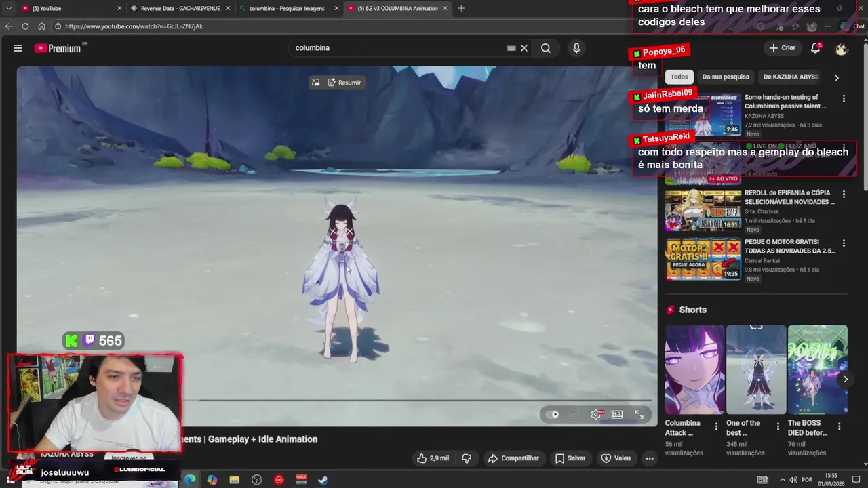Image resolution: width=868 pixels, height=488 pixels.
Task: Switch to columbina Pesquisar Imagens tab
Action: pyautogui.click(x=289, y=8)
